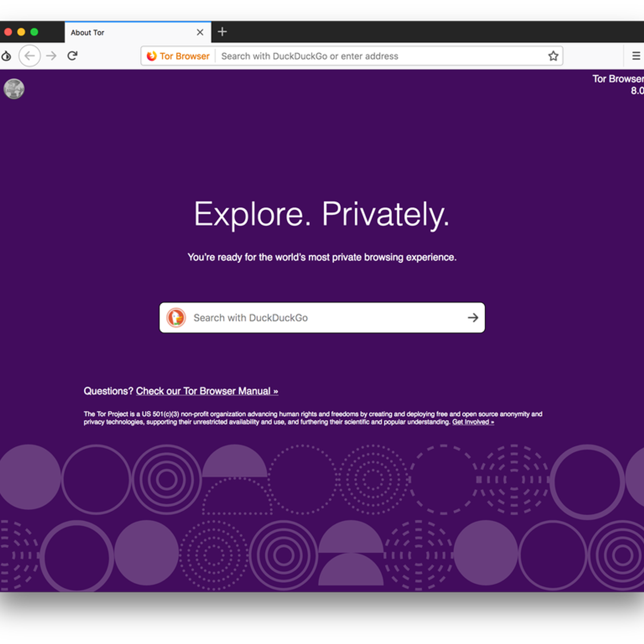
Task: Reload the current page
Action: (72, 56)
